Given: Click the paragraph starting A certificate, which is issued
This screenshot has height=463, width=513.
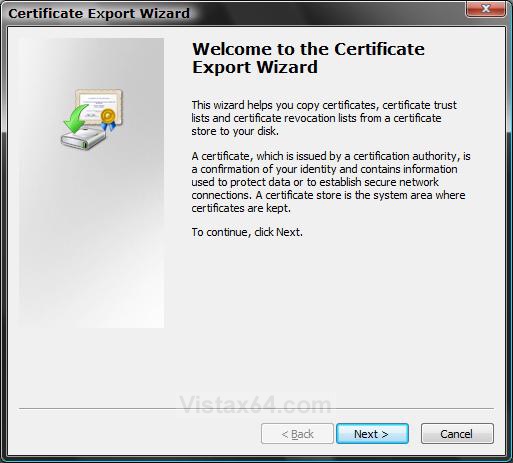Looking at the screenshot, I should tap(331, 182).
